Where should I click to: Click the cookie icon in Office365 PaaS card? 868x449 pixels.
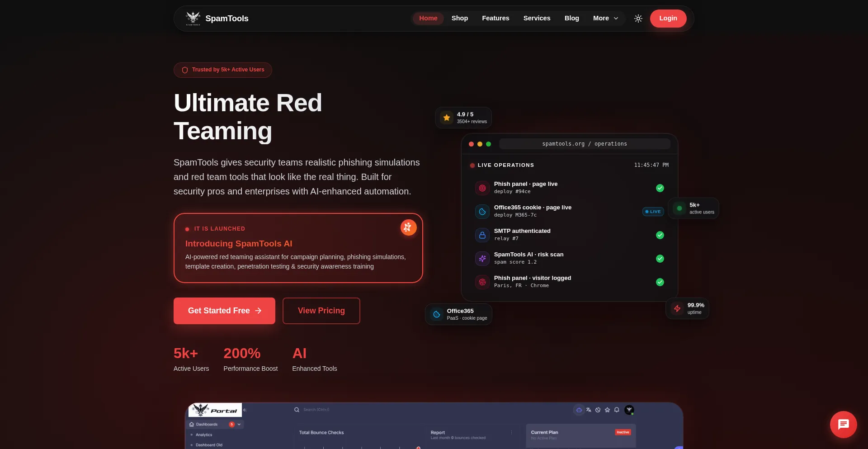coord(437,314)
